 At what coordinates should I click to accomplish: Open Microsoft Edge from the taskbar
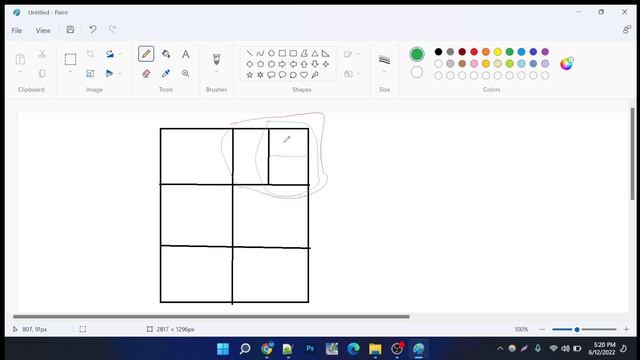[x=353, y=349]
